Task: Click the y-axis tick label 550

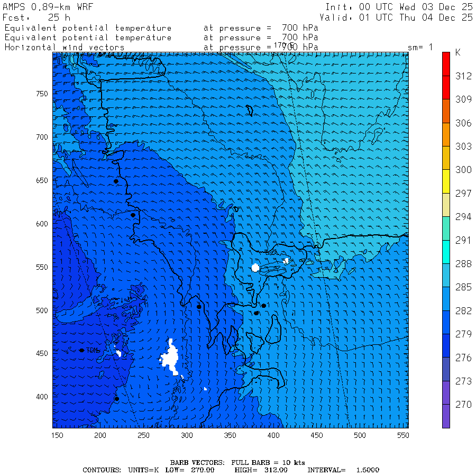Action: point(42,267)
